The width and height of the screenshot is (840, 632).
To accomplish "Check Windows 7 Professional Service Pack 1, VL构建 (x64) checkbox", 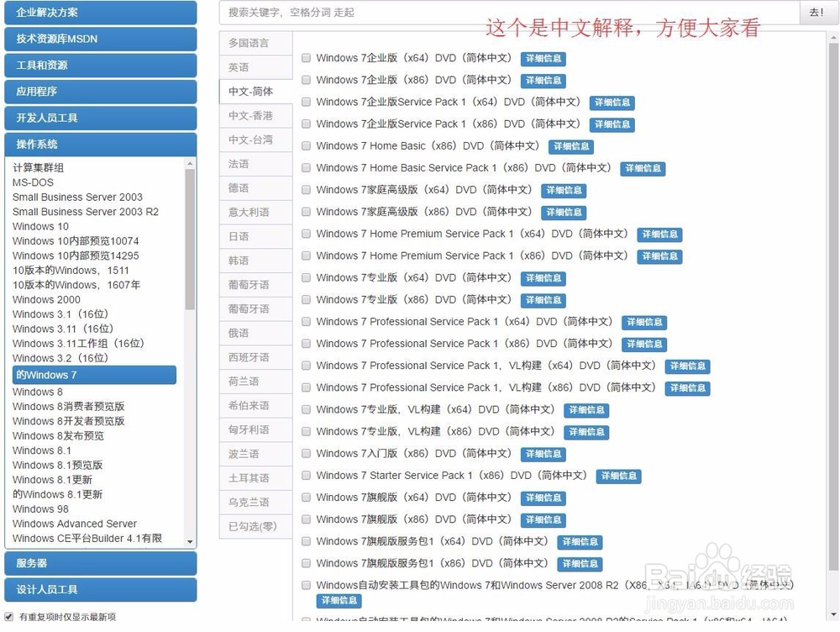I will [x=306, y=366].
